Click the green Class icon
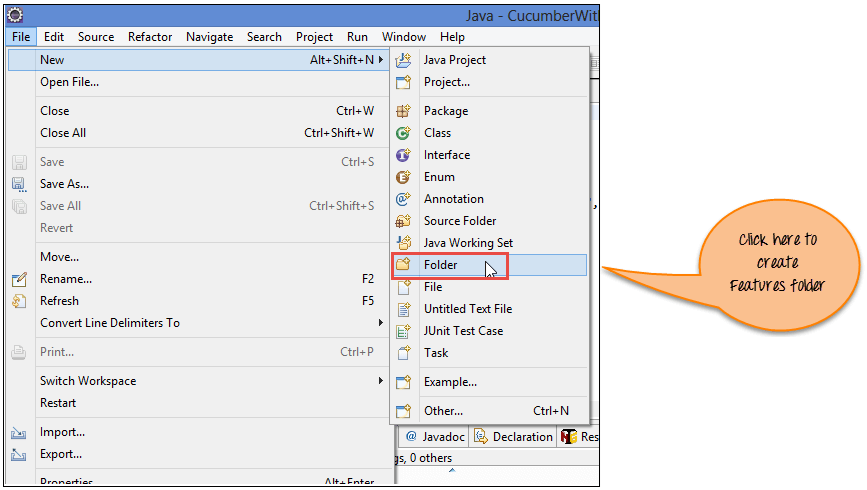867x490 pixels. (403, 133)
